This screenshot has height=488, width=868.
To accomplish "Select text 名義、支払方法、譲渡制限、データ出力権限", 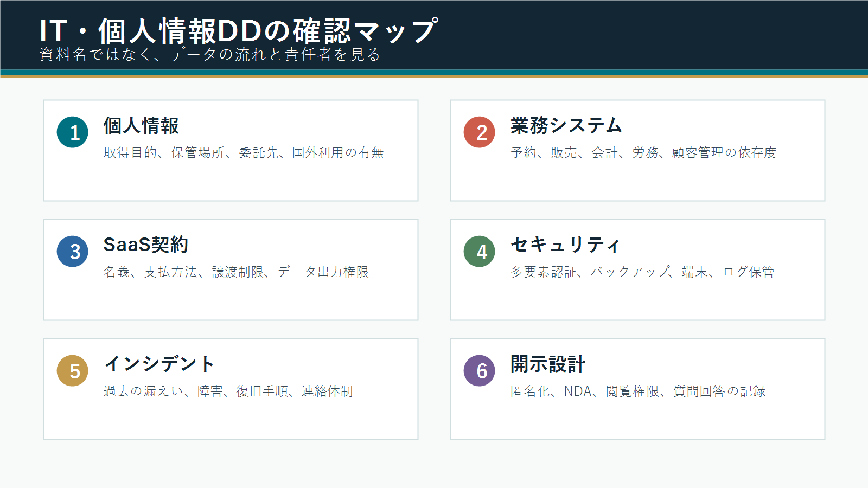I will (x=236, y=272).
